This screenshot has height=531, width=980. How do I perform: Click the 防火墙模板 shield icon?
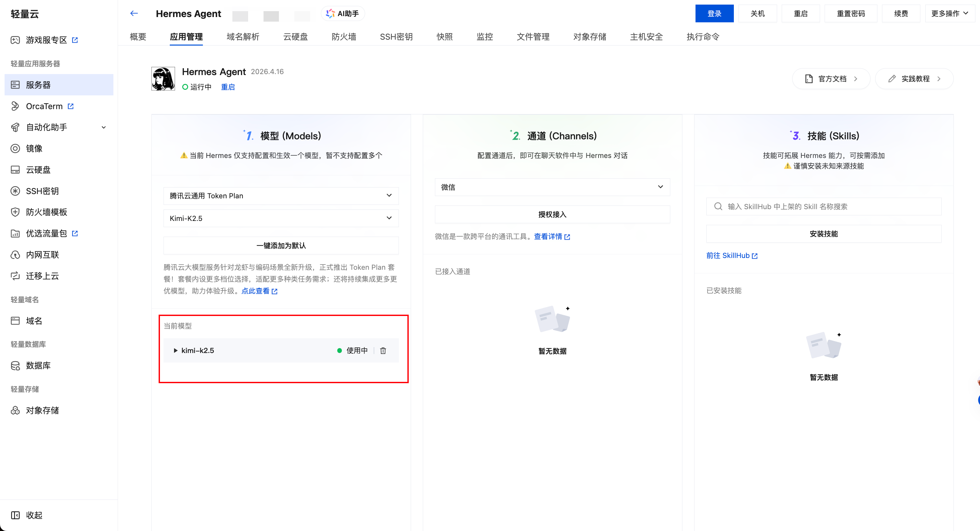point(15,212)
